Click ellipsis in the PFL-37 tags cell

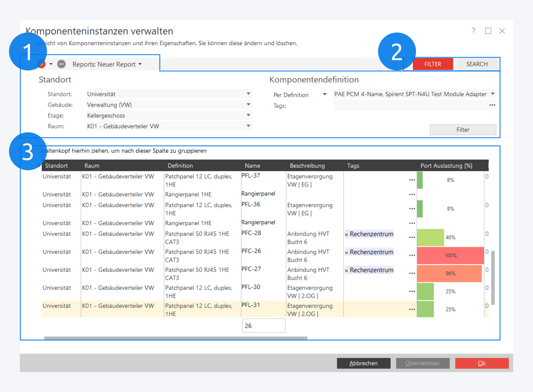(x=412, y=180)
